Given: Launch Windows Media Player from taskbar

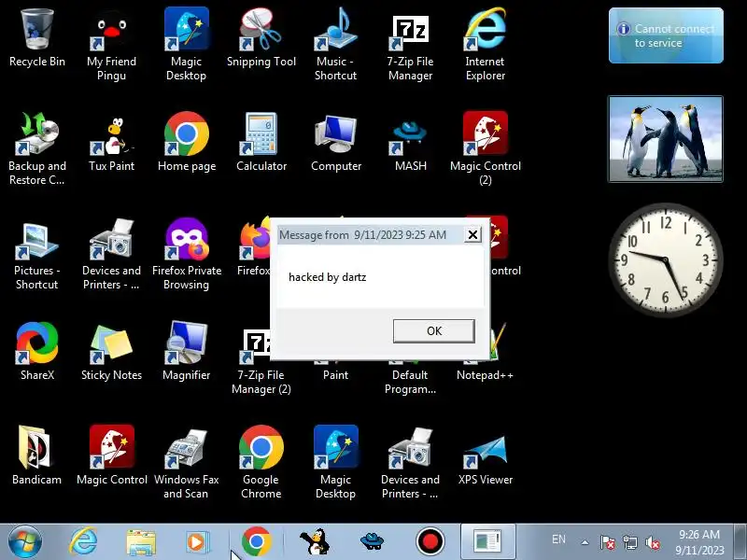Looking at the screenshot, I should click(x=196, y=542).
